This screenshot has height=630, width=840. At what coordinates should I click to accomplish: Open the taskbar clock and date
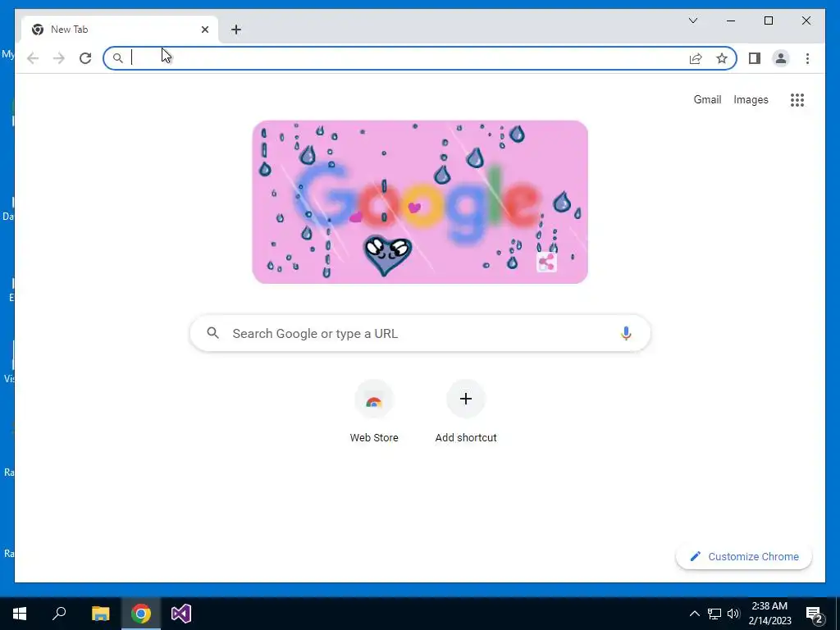tap(769, 614)
